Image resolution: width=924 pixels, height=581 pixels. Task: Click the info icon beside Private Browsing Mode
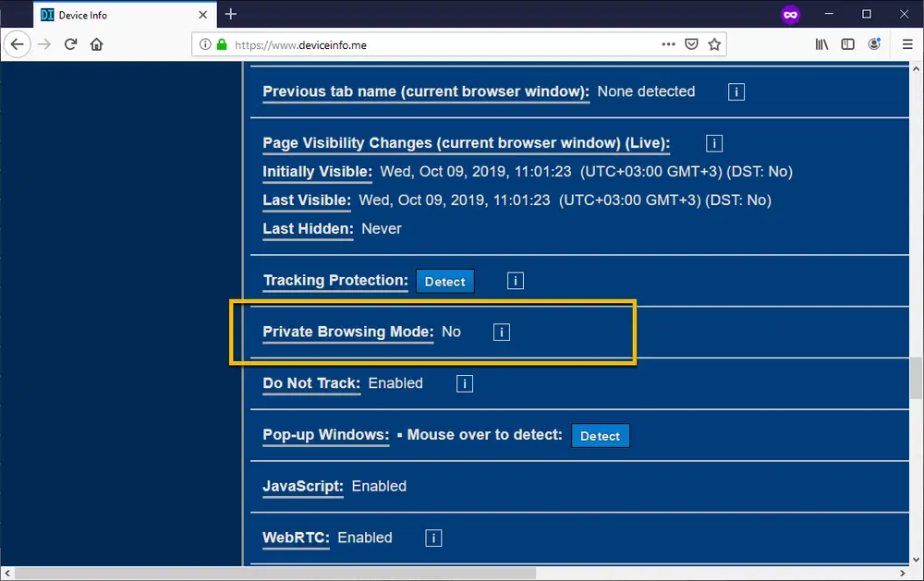coord(501,332)
